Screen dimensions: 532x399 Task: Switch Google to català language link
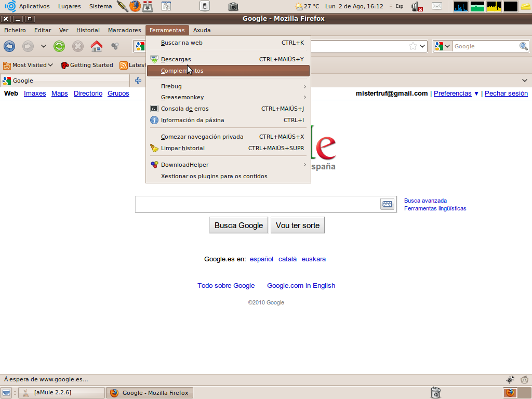click(x=287, y=259)
